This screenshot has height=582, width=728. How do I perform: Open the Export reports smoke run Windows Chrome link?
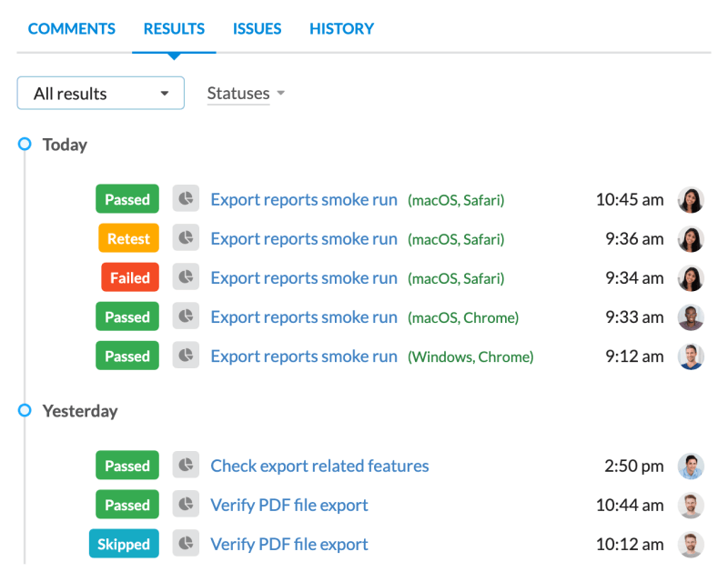(304, 356)
